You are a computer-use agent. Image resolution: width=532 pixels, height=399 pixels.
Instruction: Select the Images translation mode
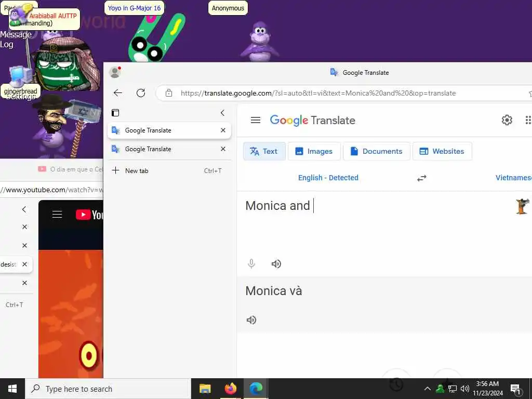(314, 151)
